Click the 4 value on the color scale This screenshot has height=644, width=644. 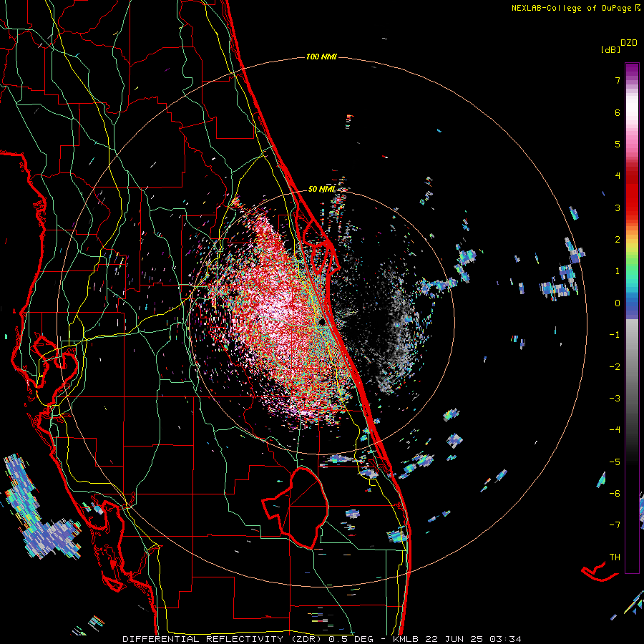tap(618, 176)
